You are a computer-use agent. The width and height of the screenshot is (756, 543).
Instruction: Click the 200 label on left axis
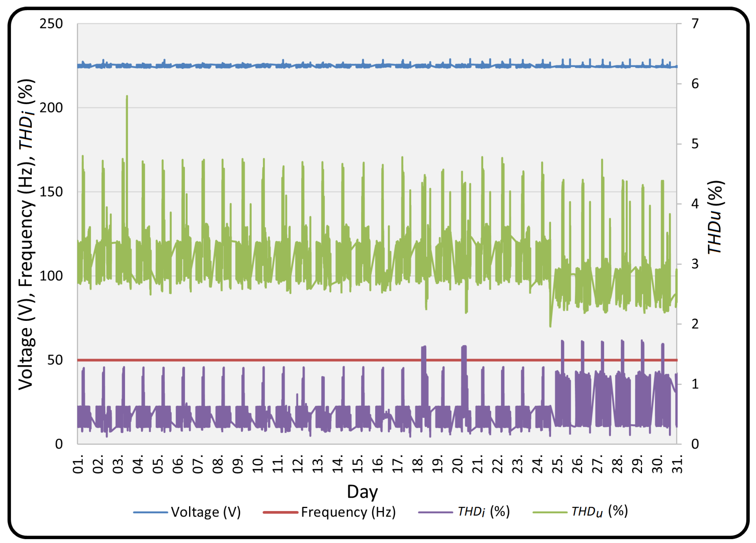51,108
